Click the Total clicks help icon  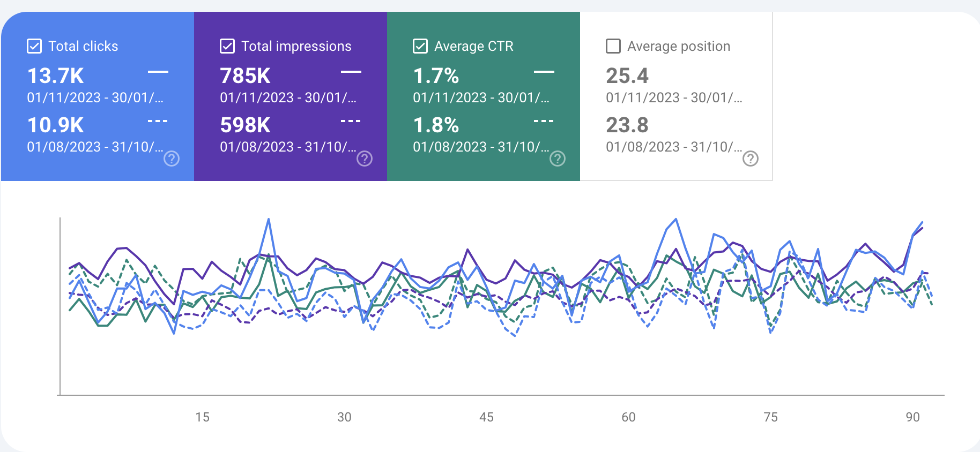pos(172,159)
